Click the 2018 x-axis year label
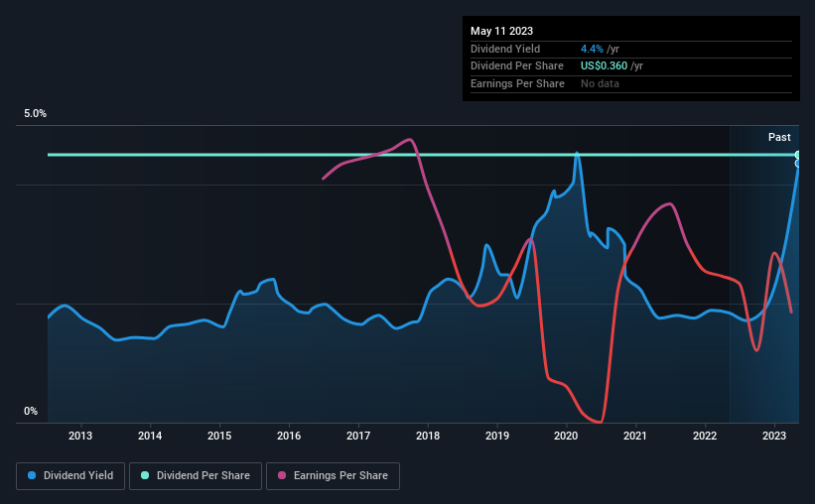 [428, 436]
